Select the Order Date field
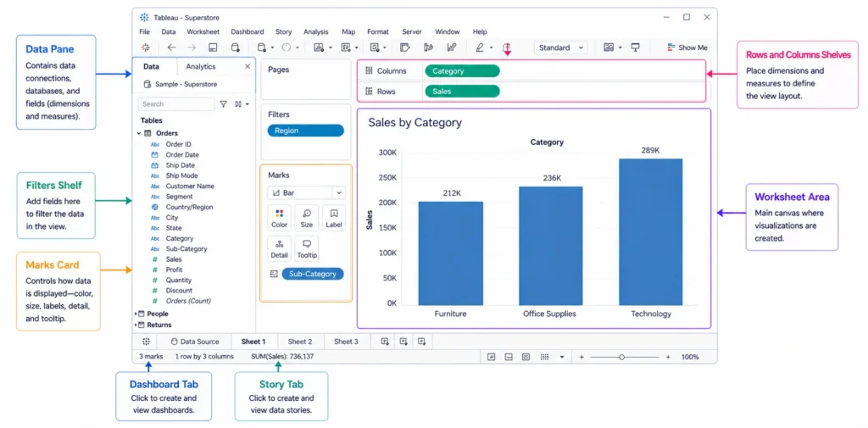Viewport: 868px width, 428px height. (x=182, y=154)
